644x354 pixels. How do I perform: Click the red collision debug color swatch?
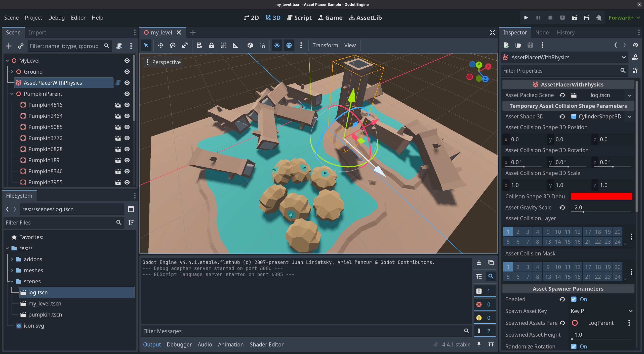[x=601, y=196]
